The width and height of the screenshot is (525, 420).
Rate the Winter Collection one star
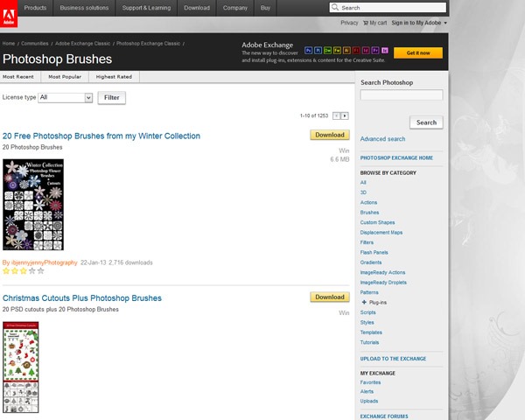6,271
